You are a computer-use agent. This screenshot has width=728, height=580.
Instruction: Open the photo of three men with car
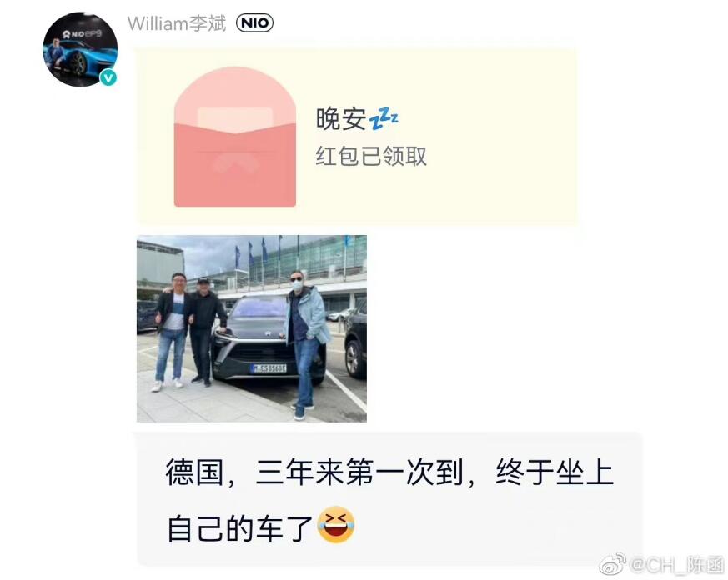(252, 328)
